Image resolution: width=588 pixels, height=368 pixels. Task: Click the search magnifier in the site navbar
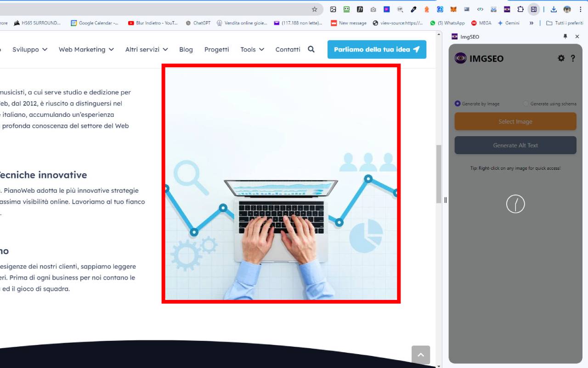pyautogui.click(x=311, y=49)
